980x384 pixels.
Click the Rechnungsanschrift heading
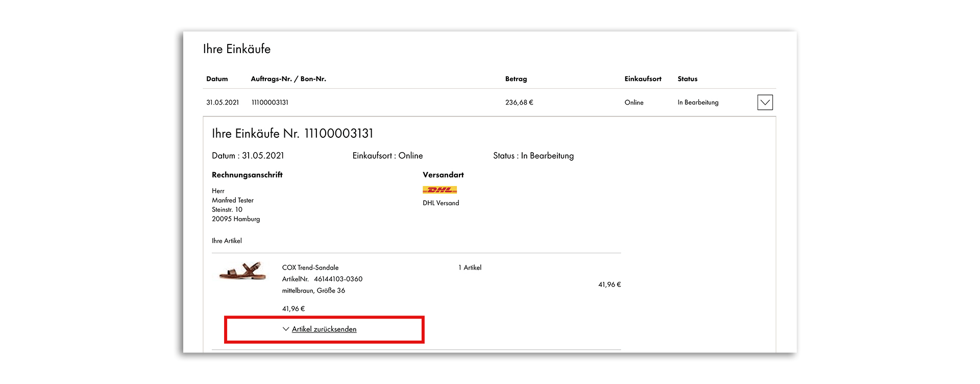(x=247, y=175)
